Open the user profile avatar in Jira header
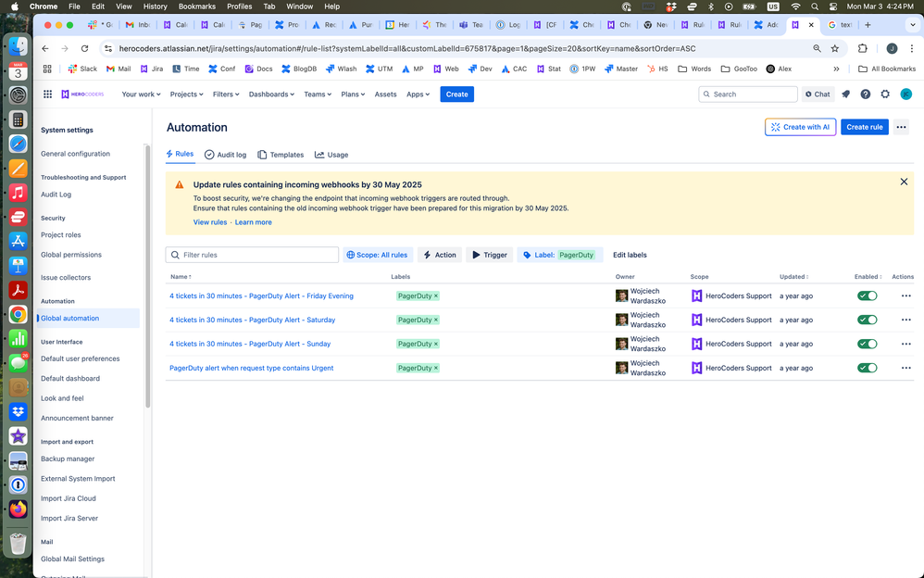 pos(906,94)
